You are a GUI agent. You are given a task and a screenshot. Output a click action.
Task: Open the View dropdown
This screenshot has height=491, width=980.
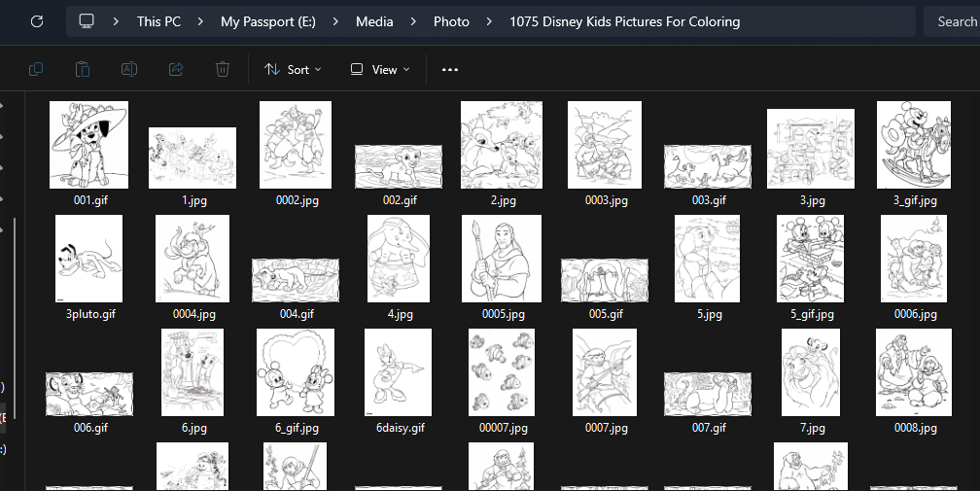380,70
